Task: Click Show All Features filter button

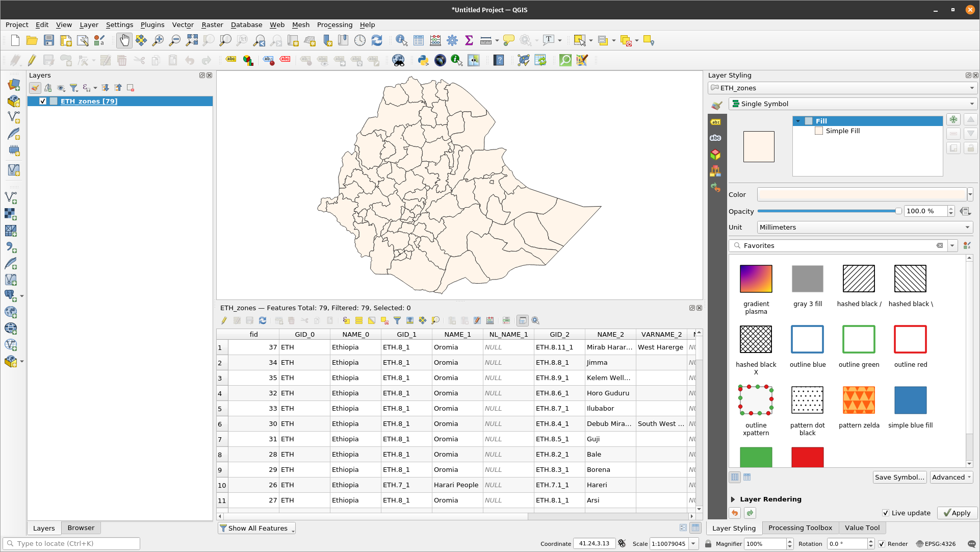Action: (257, 529)
